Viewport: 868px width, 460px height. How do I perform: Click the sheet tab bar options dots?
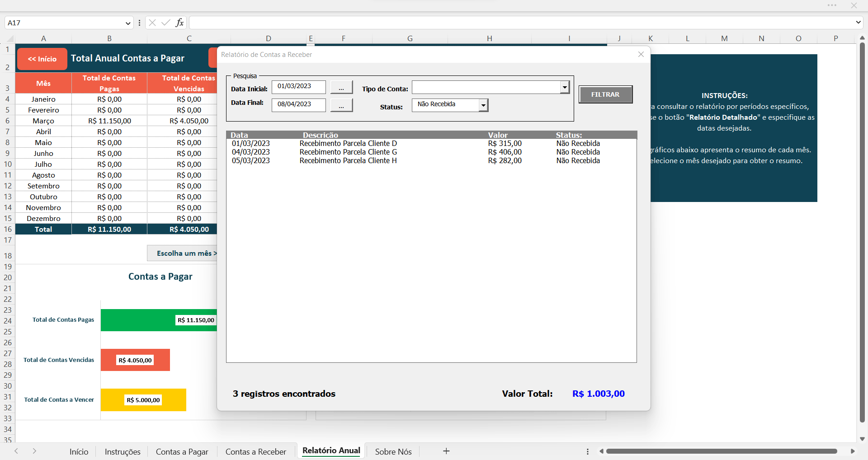coord(587,451)
